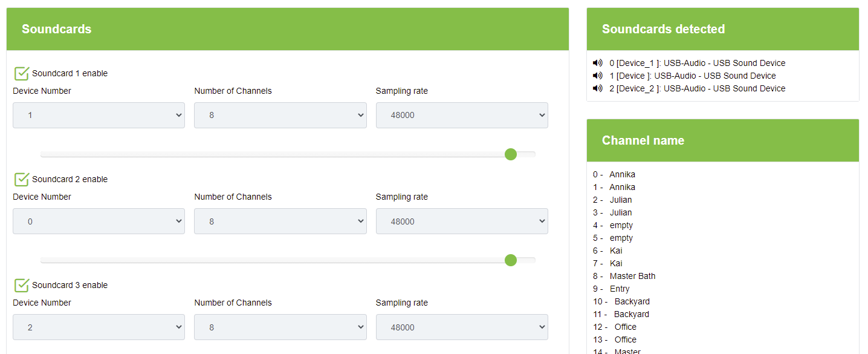Click speaker icon beside Device_1 soundcard

(598, 63)
